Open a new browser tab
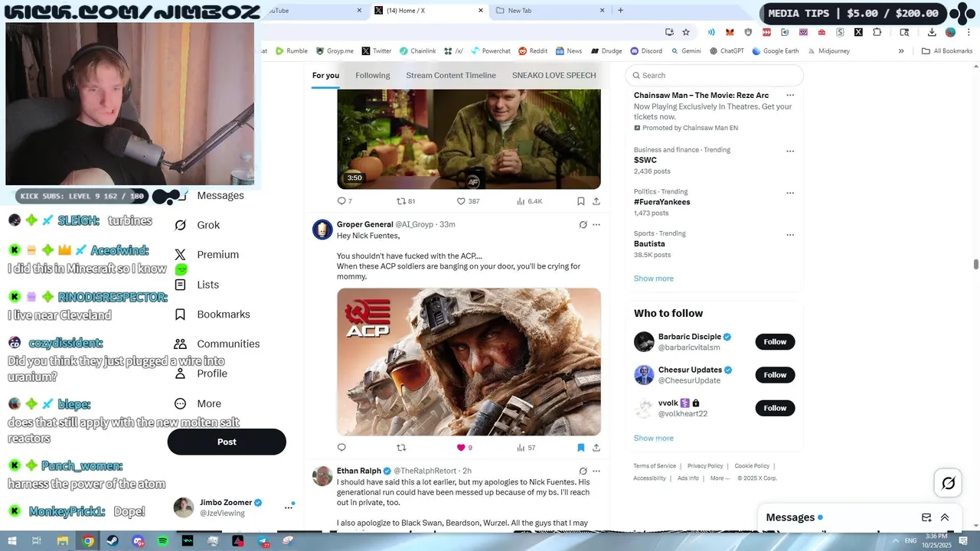Image resolution: width=980 pixels, height=551 pixels. pos(620,11)
